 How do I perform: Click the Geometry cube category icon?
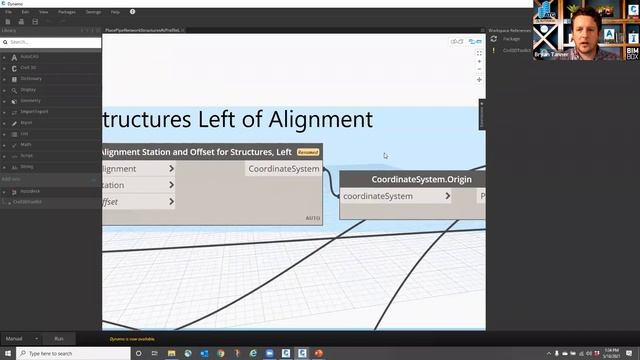click(14, 101)
